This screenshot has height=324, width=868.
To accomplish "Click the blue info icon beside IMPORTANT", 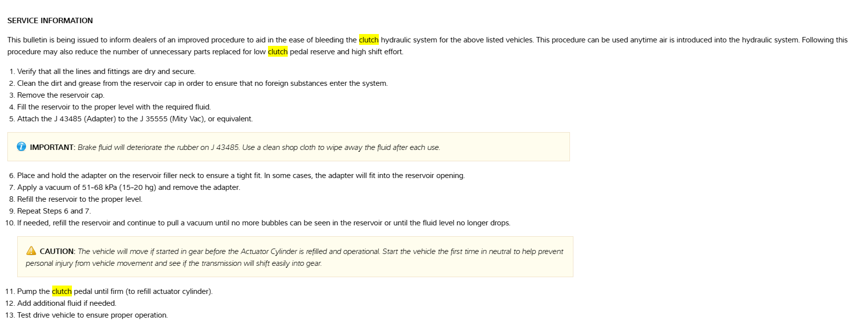I will [21, 146].
